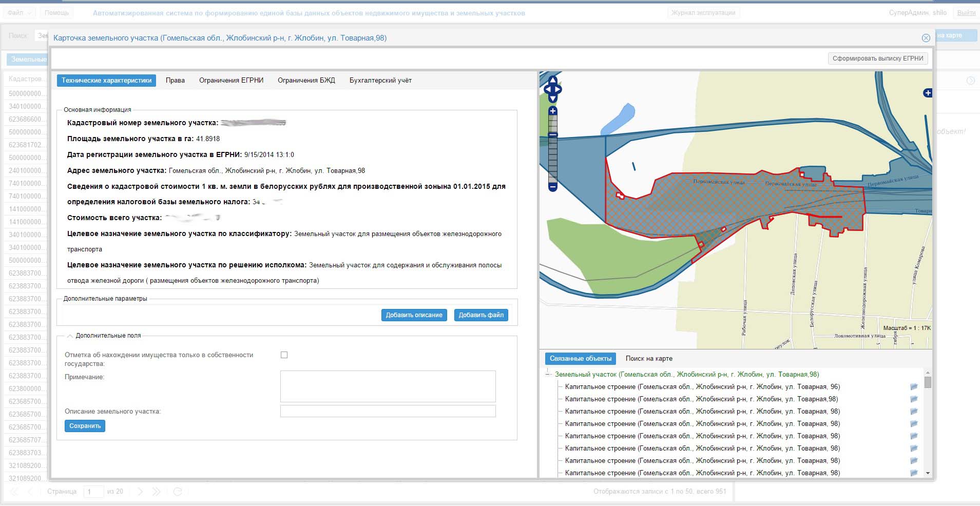Switch to Технические характеристики tab
Viewport: 980px width, 506px height.
tap(106, 80)
